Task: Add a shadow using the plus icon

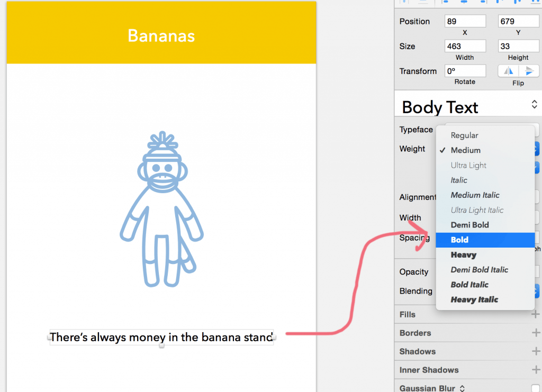Action: (x=536, y=351)
